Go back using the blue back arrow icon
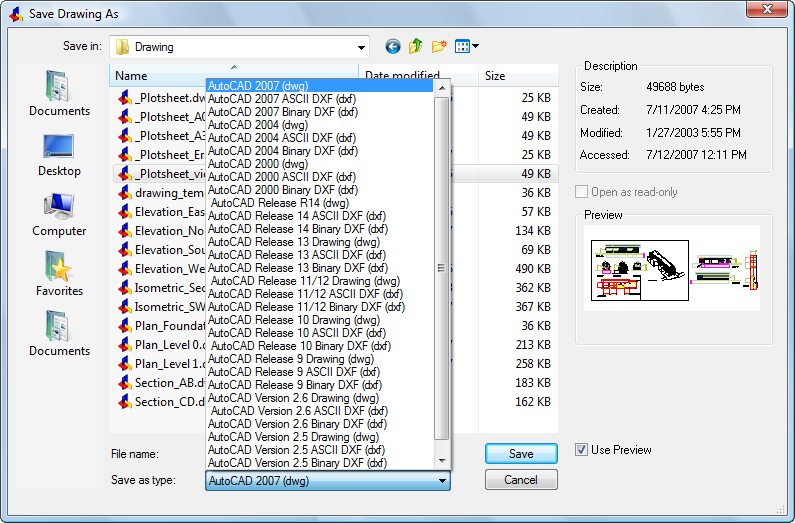795x523 pixels. (x=392, y=47)
